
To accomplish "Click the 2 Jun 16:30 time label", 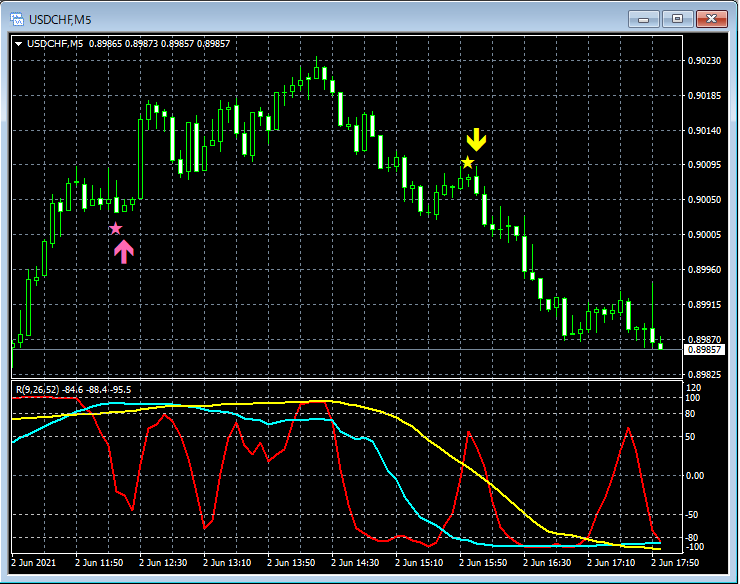I will pyautogui.click(x=547, y=563).
